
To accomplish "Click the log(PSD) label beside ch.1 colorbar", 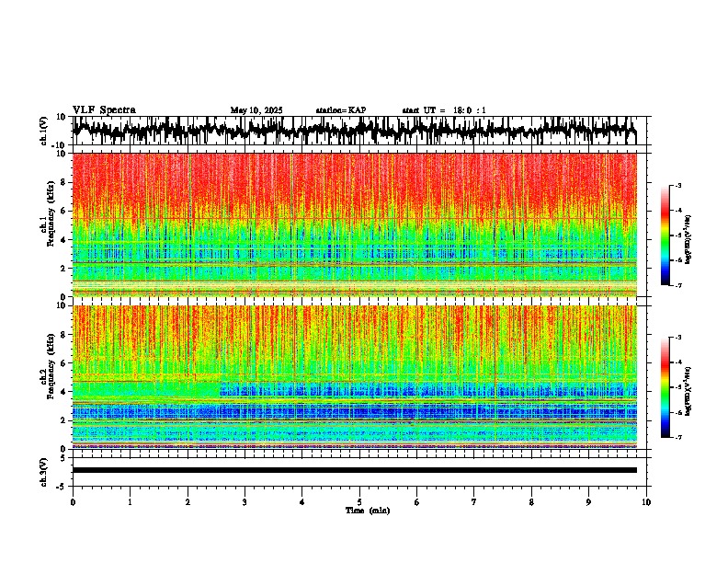I will [688, 239].
